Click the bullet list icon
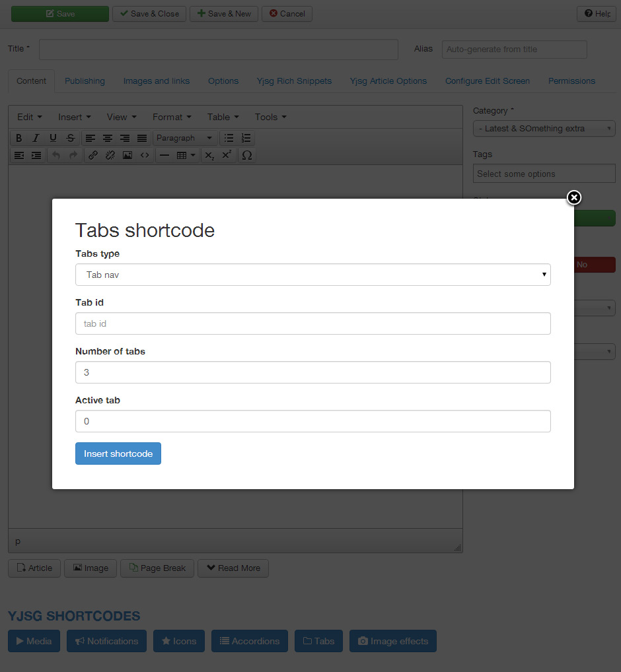Viewport: 621px width, 672px height. 229,138
